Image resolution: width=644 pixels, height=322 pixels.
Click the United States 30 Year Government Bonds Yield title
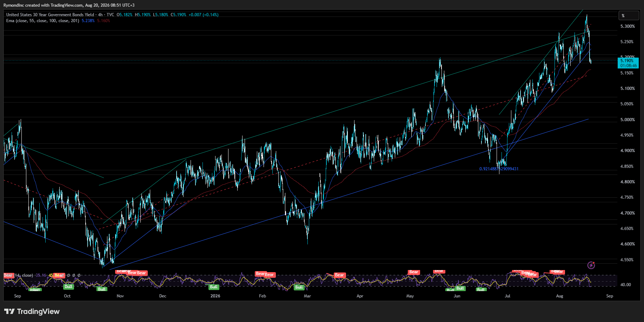point(50,15)
